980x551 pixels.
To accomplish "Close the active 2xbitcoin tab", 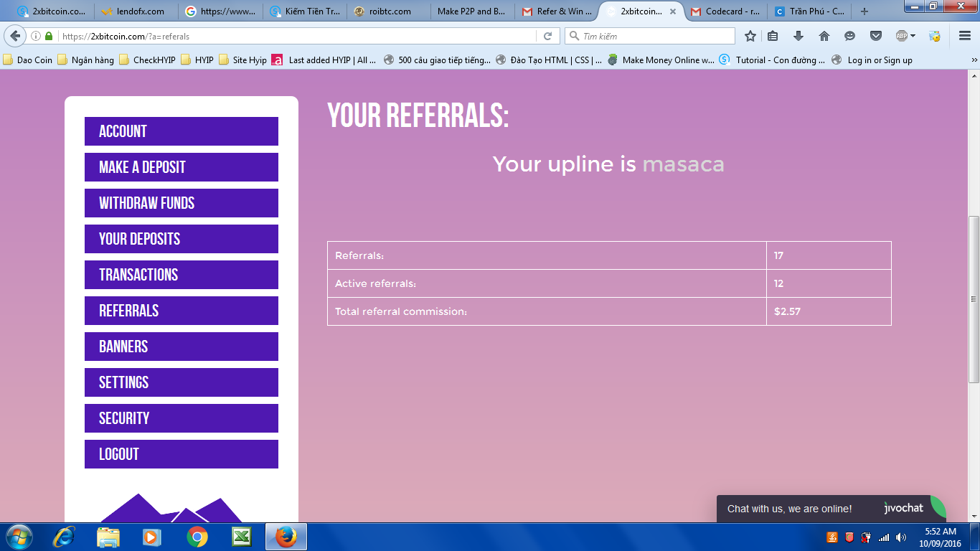I will (x=673, y=11).
